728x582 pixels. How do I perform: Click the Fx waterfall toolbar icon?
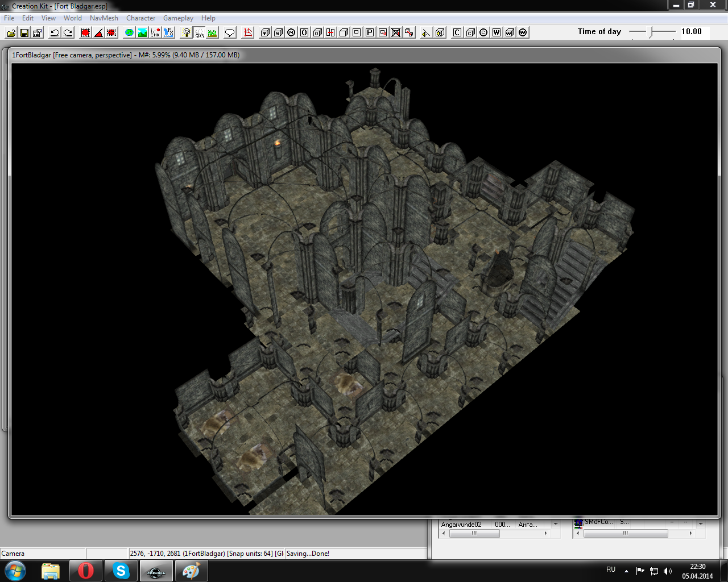click(x=169, y=33)
